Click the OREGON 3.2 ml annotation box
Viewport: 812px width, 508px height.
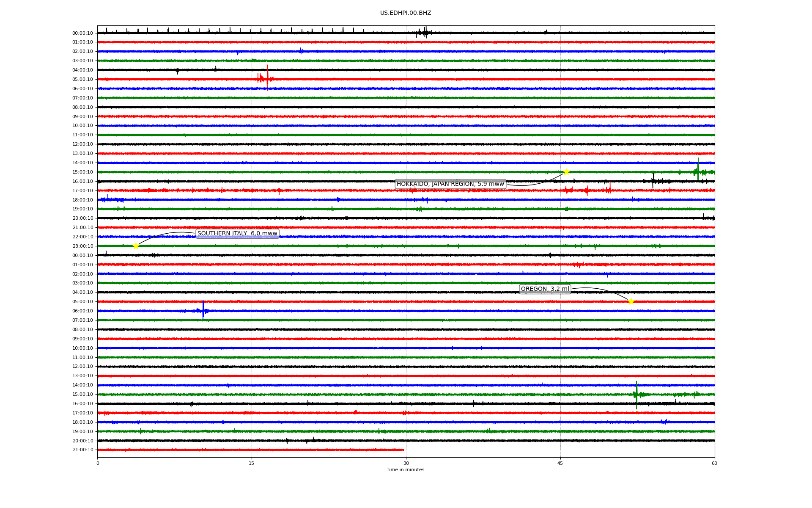point(545,289)
